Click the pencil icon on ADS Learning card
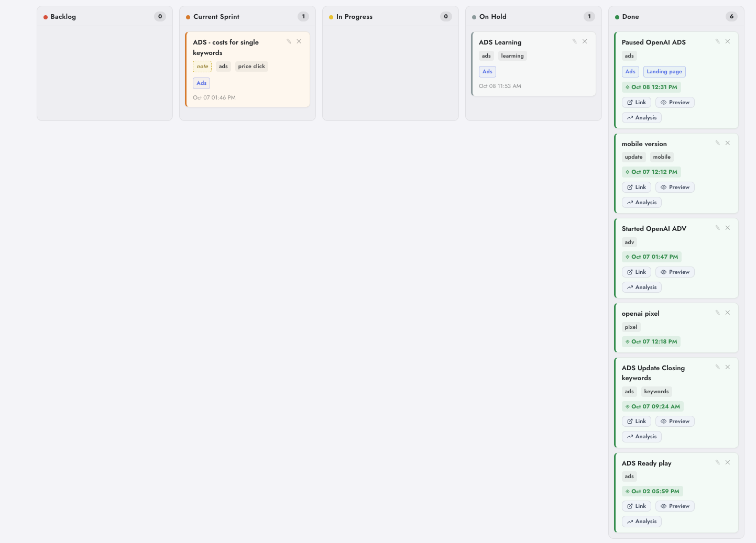 coord(575,41)
